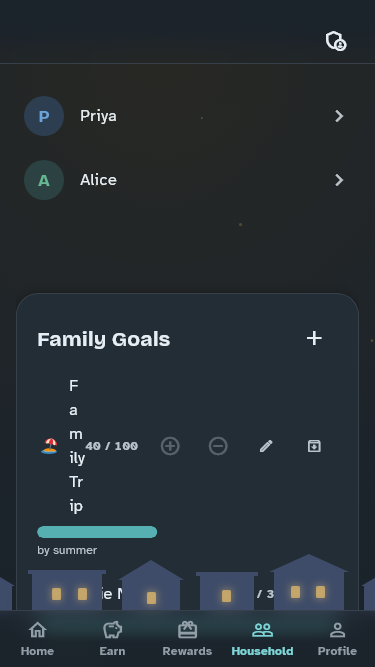The image size is (375, 667).
Task: Tap Priya's P avatar circle
Action: [x=44, y=116]
